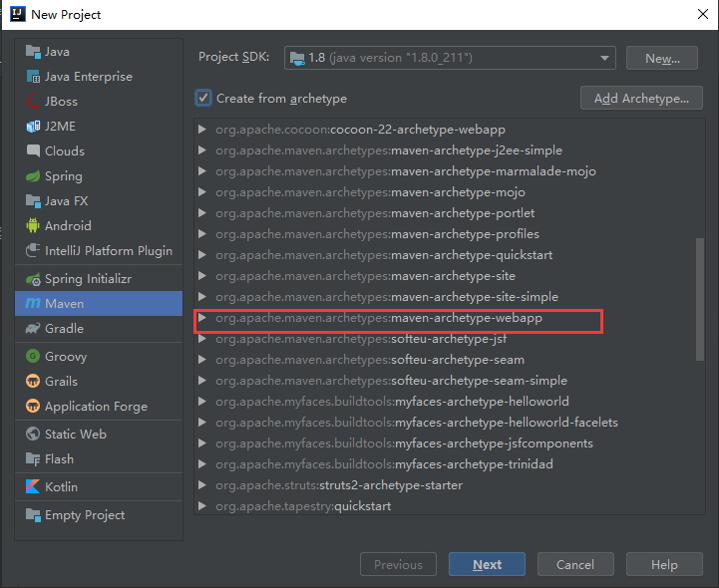719x588 pixels.
Task: Select the maven-archetype-site row text
Action: [365, 276]
